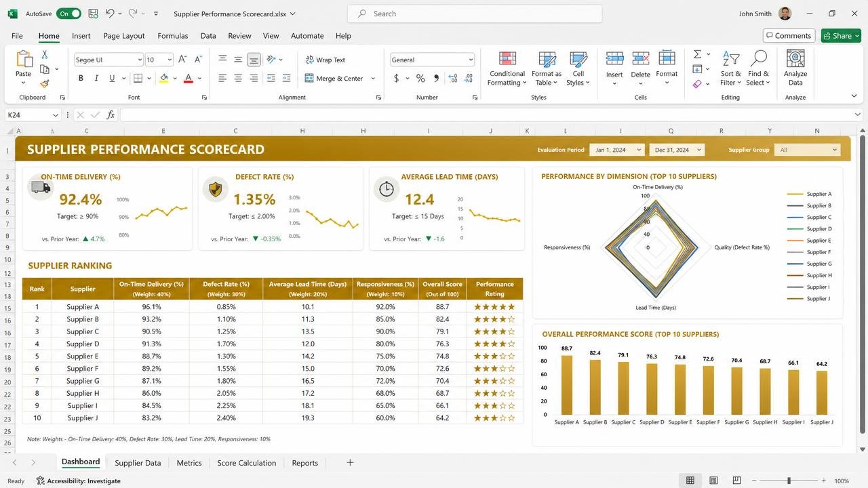
Task: Click the Clear eraser icon
Action: click(697, 84)
